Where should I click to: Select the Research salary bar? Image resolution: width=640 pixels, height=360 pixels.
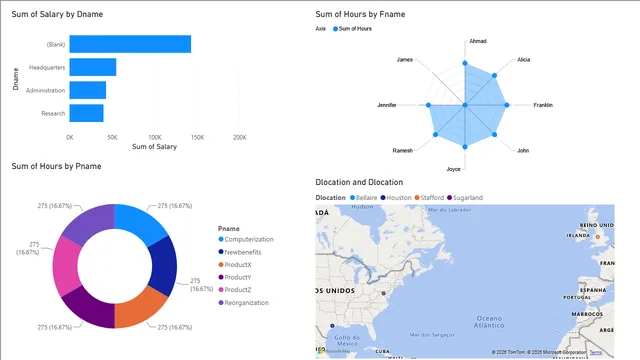[87, 113]
